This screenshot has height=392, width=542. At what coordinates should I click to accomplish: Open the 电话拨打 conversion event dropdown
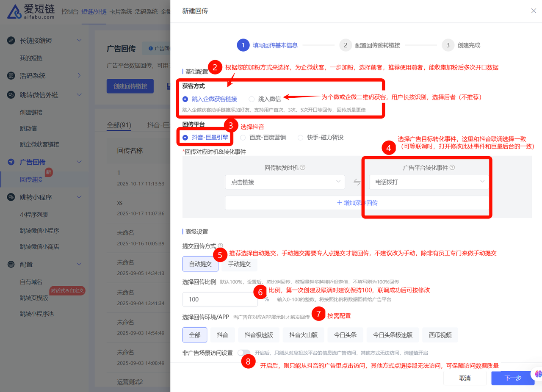point(429,182)
